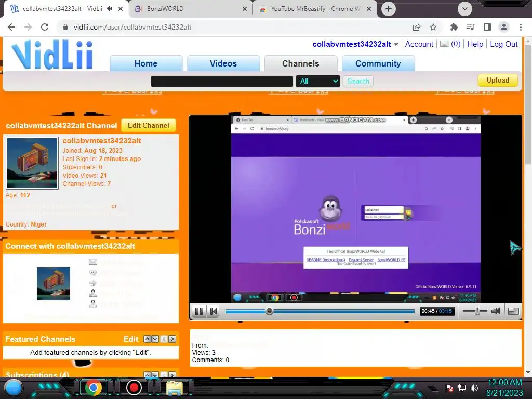Click the taskbar clock 12:00 AM
Image resolution: width=532 pixels, height=399 pixels.
504,383
